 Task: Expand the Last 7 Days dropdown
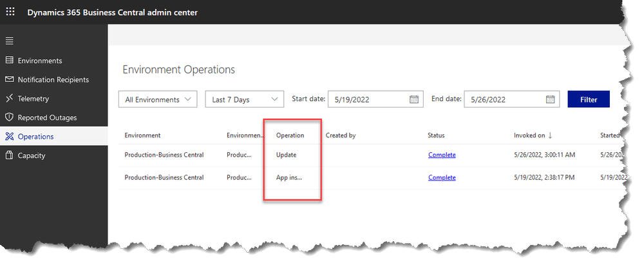pos(244,99)
